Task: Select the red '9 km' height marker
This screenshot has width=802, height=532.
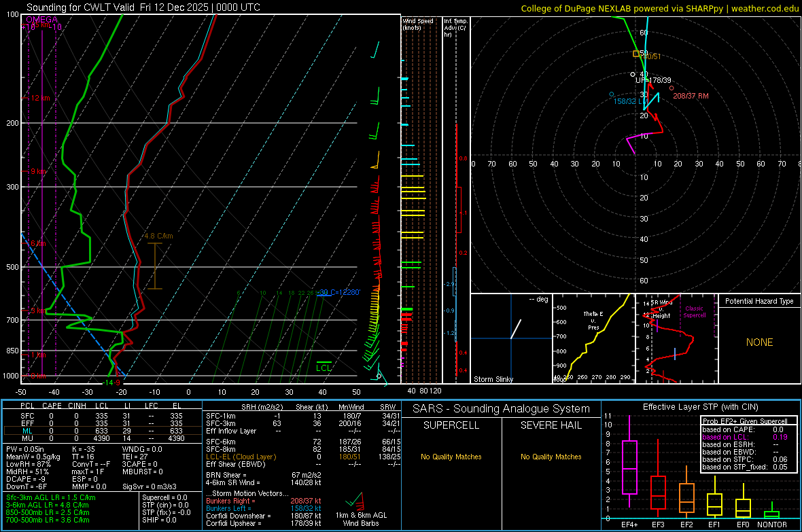Action: 39,171
